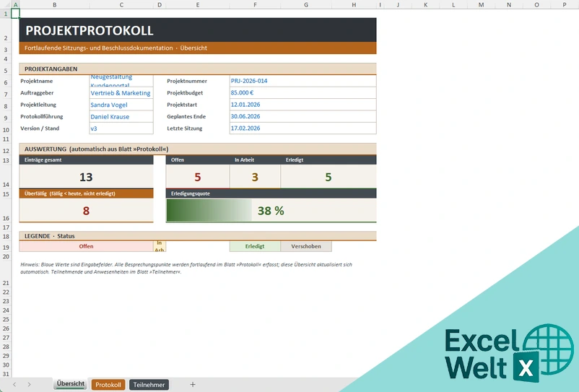Click the yellow In Arbeit legend swatch
The width and height of the screenshot is (579, 392).
click(160, 246)
